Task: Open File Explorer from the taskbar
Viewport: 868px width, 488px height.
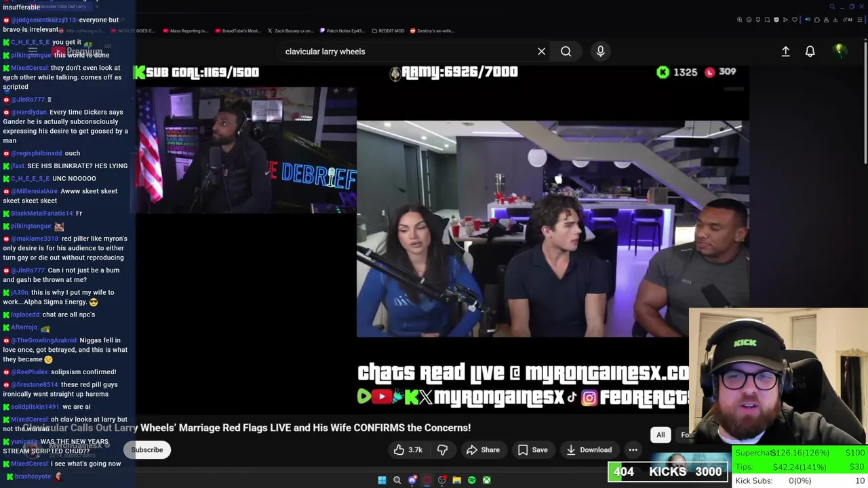Action: [x=456, y=480]
